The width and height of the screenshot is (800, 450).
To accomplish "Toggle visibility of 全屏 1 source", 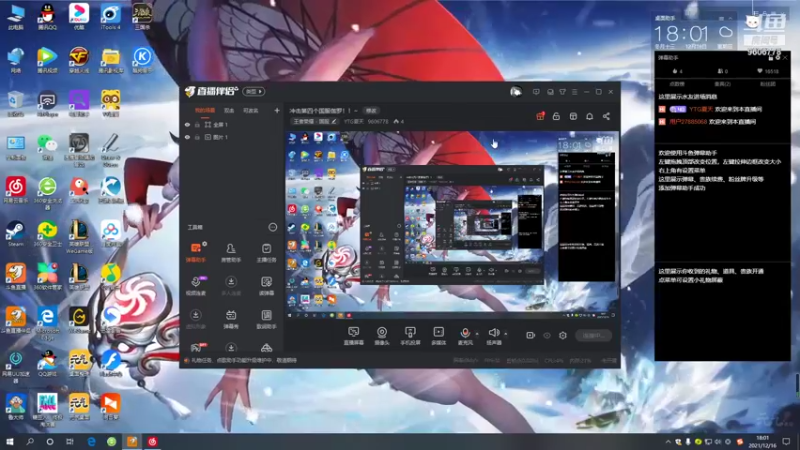I will (x=187, y=124).
